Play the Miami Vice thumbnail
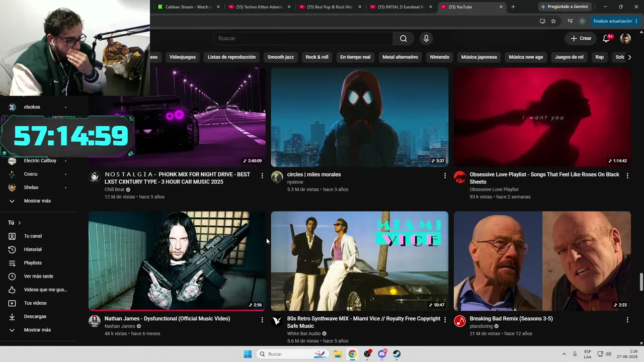 click(x=360, y=261)
